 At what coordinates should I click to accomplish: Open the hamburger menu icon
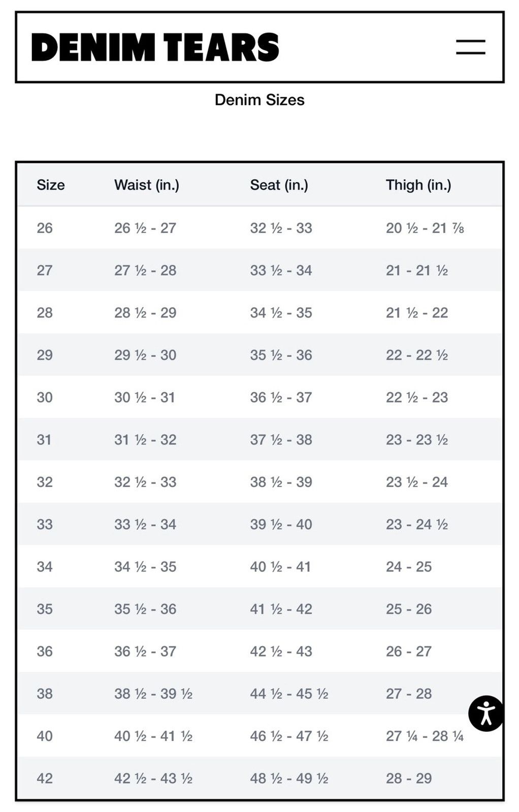(x=470, y=47)
